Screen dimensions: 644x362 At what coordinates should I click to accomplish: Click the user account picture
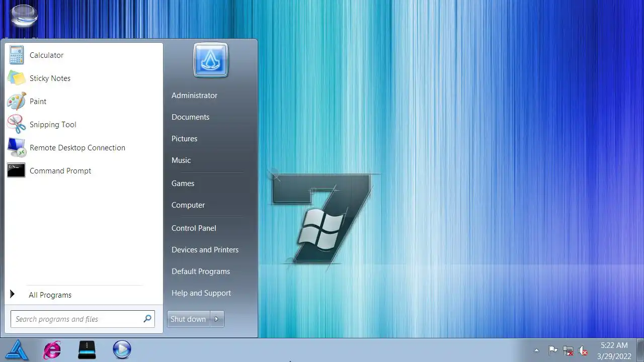[x=211, y=60]
